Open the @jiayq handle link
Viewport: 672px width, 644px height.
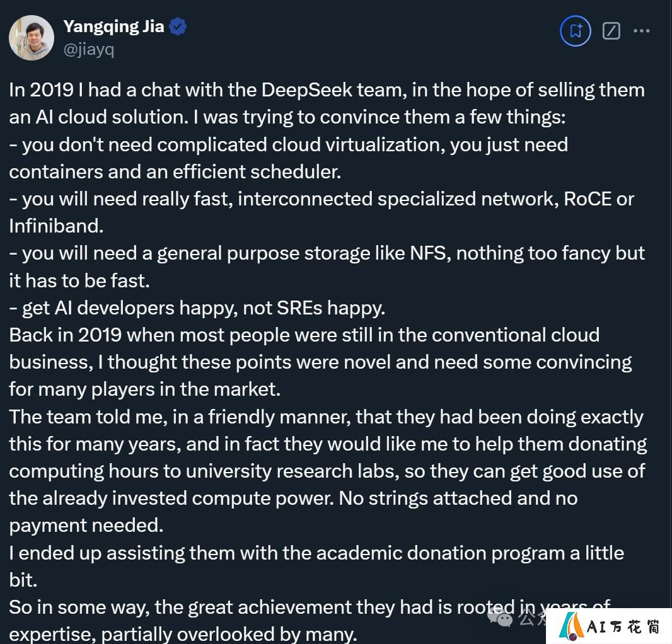(89, 49)
